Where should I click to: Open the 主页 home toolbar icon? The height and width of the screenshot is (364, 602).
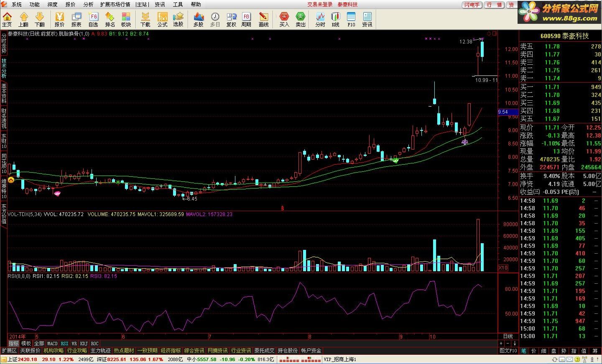point(7,19)
